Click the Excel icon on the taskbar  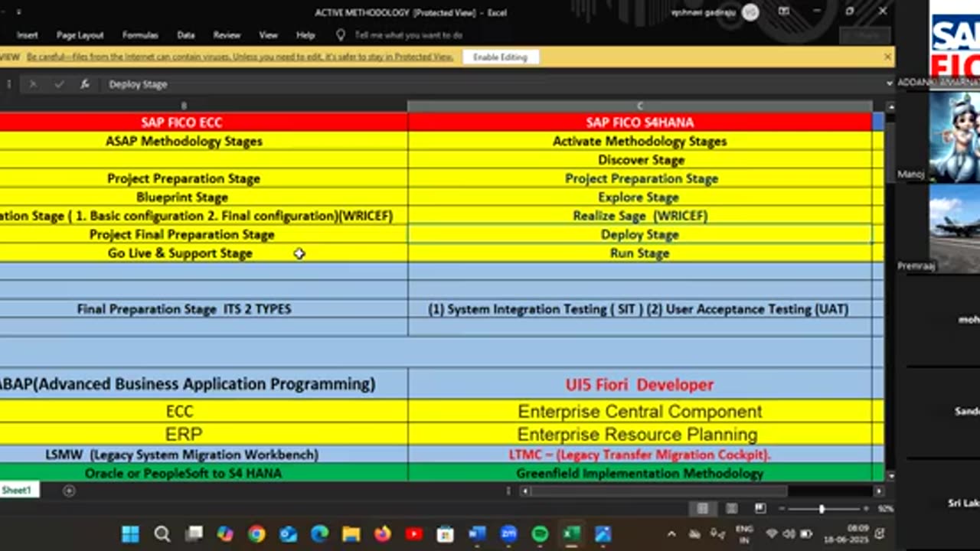pos(572,533)
